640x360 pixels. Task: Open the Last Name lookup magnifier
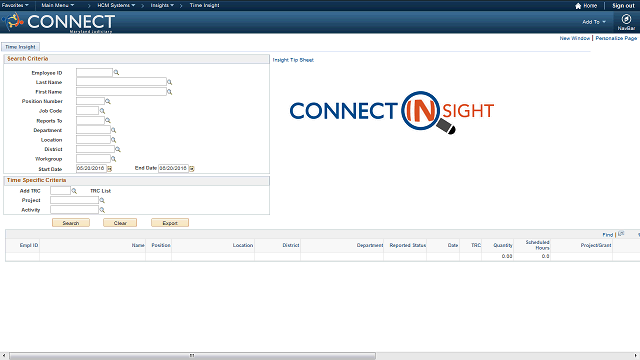click(x=170, y=82)
